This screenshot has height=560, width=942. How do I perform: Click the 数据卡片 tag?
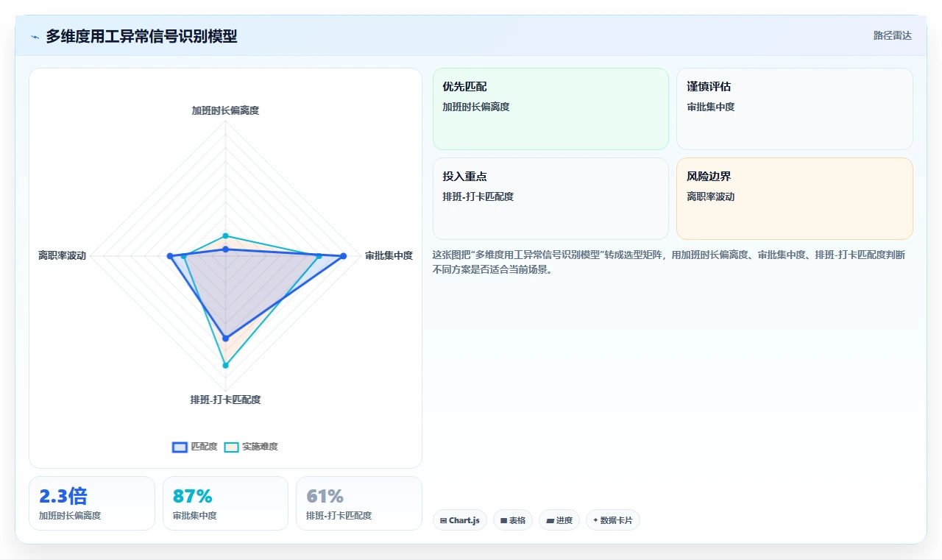click(613, 520)
